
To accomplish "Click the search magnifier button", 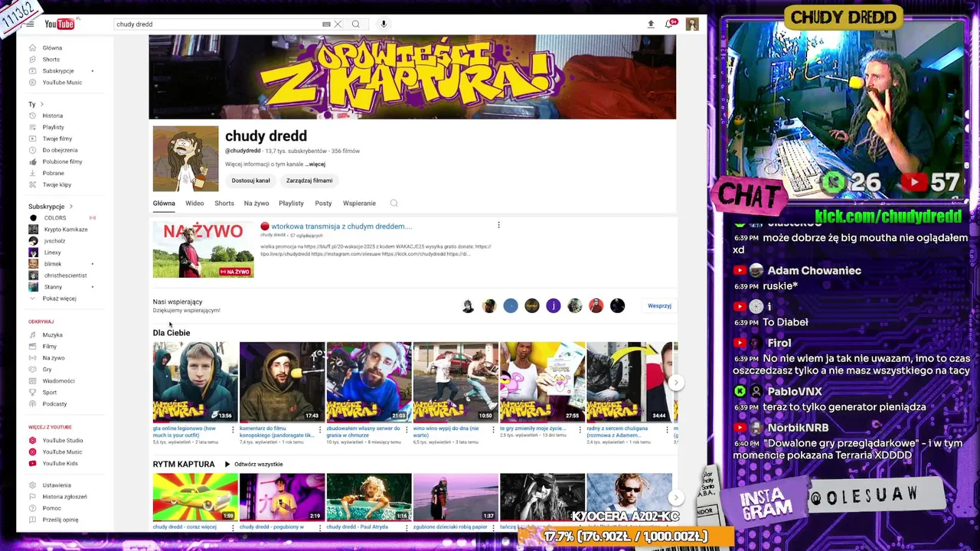I will [356, 24].
